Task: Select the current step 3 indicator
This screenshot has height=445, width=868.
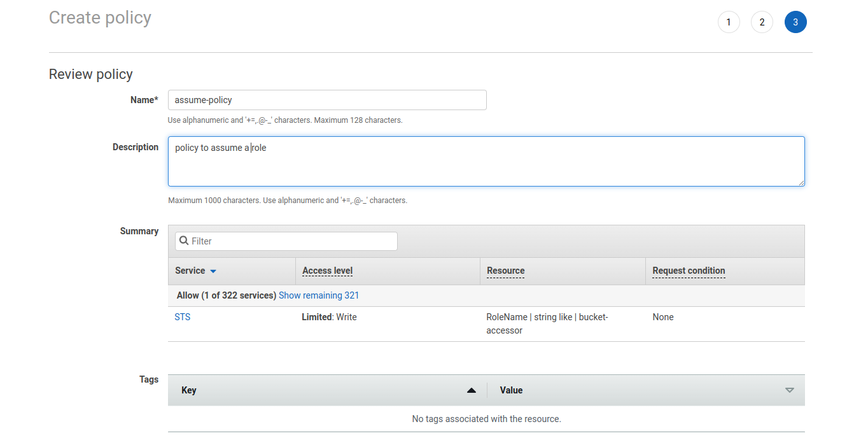Action: click(x=795, y=22)
